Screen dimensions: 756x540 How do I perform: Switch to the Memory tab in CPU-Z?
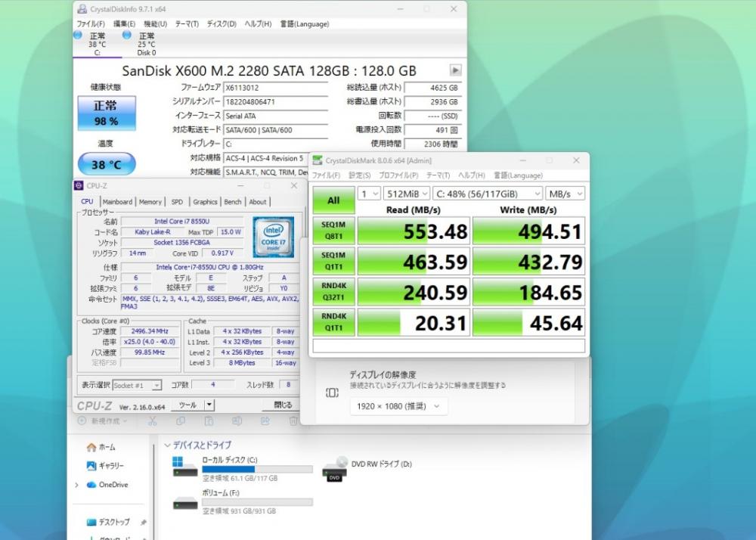click(x=150, y=201)
